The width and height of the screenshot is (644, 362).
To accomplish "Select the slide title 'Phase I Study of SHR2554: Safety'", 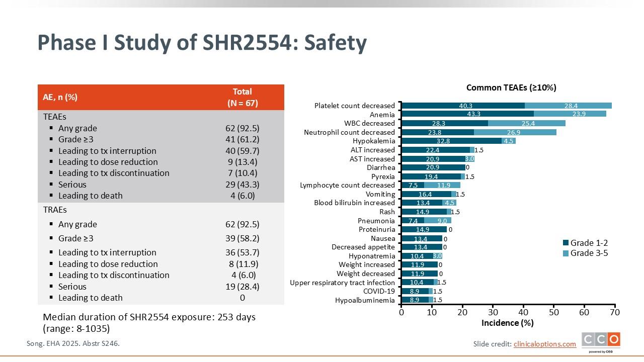I will tap(202, 43).
